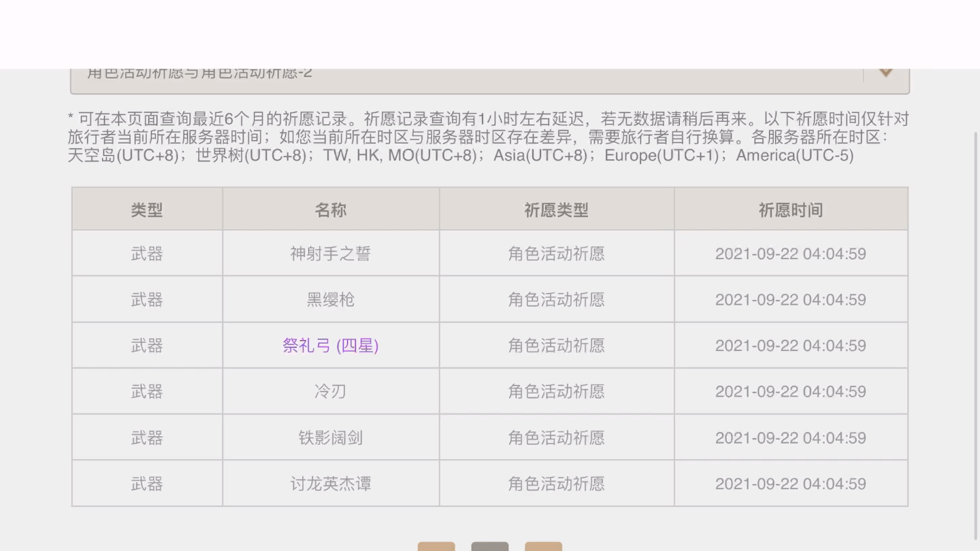The image size is (980, 551).
Task: Click 角色活动祈愿 in the 黑缨枪 row
Action: coord(556,299)
